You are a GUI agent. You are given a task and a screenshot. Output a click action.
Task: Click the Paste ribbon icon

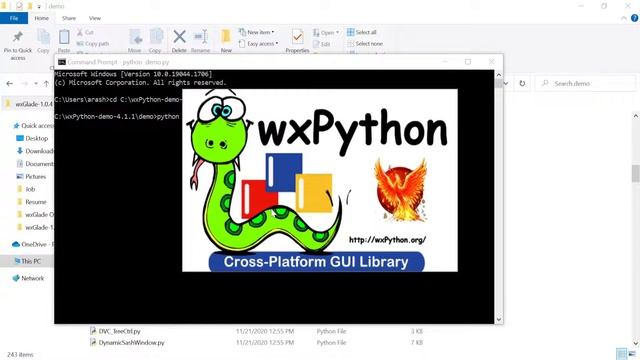[x=64, y=38]
